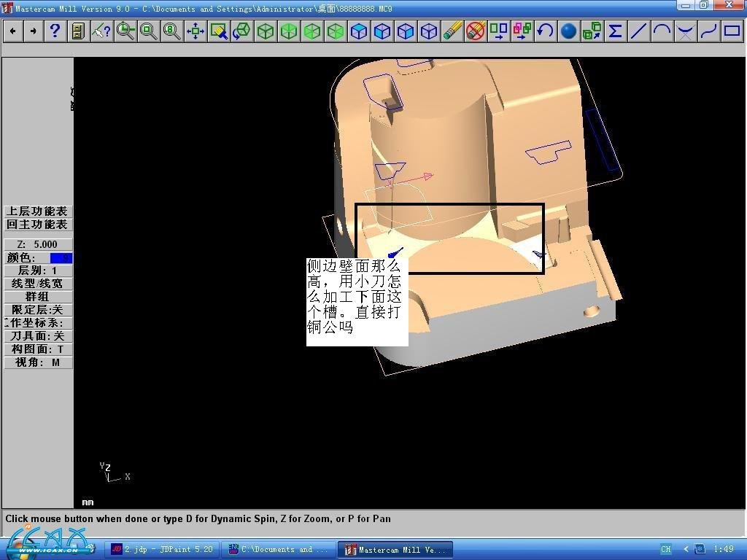Click Mastercam Mill taskbar button

click(395, 550)
